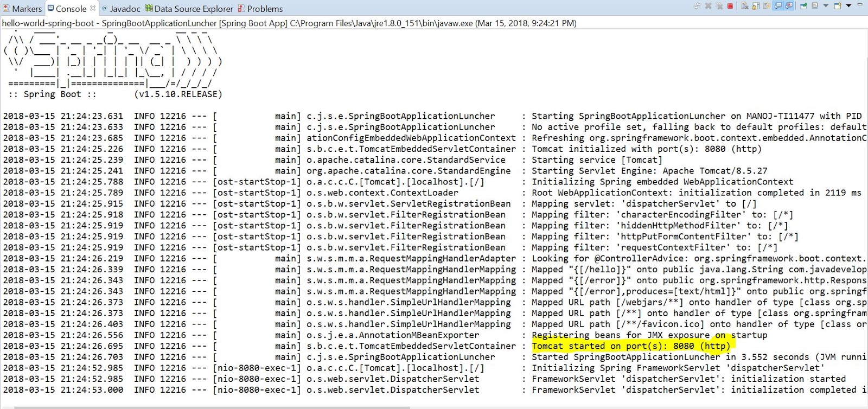The image size is (868, 409).
Task: Click 'Mapping filter: characterEncodingFilter' line
Action: 662,215
